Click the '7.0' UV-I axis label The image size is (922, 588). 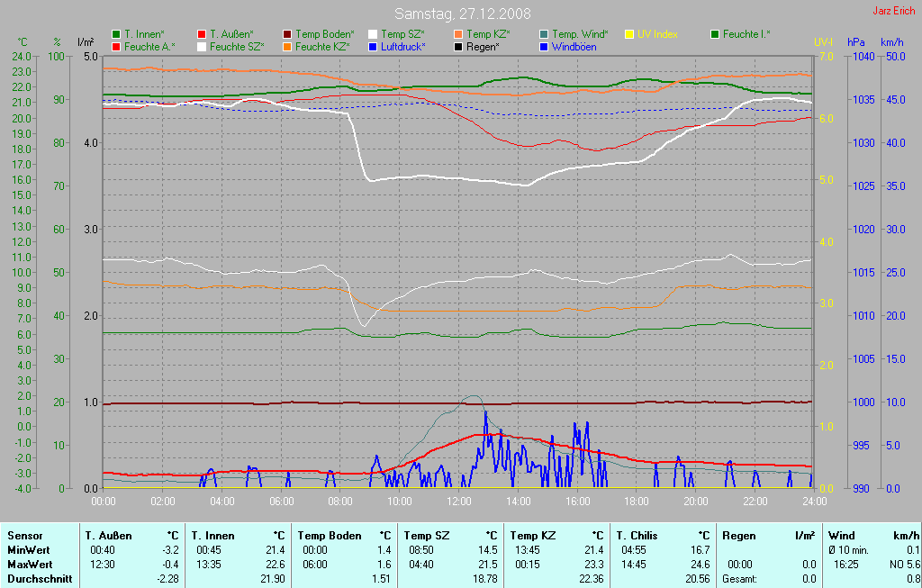(827, 57)
